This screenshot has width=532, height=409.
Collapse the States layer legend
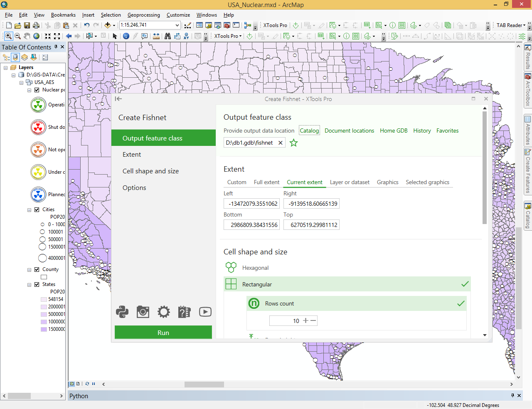30,285
